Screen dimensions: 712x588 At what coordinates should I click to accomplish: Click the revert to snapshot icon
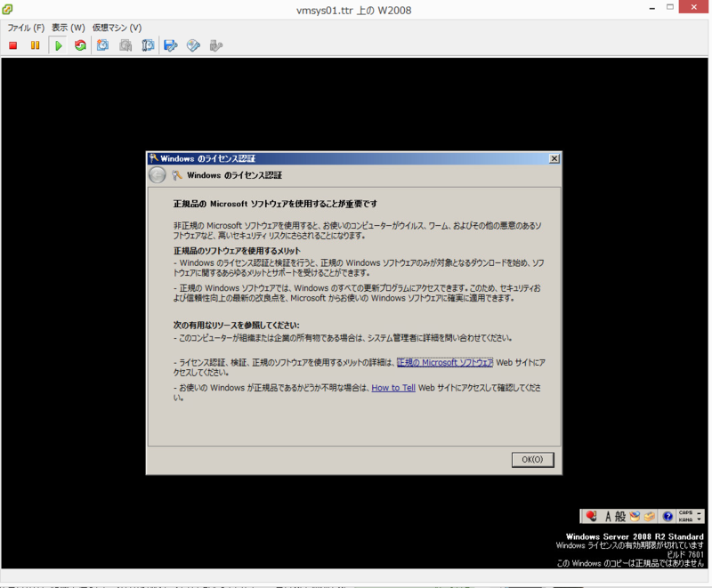point(125,45)
